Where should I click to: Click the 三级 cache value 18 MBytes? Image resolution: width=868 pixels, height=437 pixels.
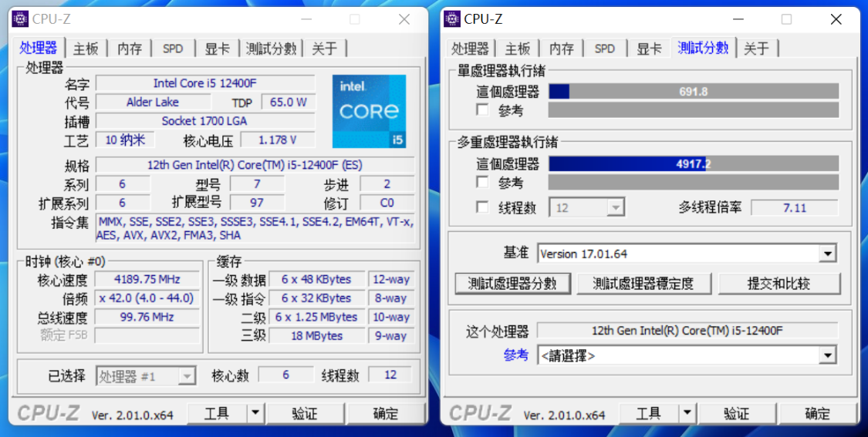pos(316,336)
